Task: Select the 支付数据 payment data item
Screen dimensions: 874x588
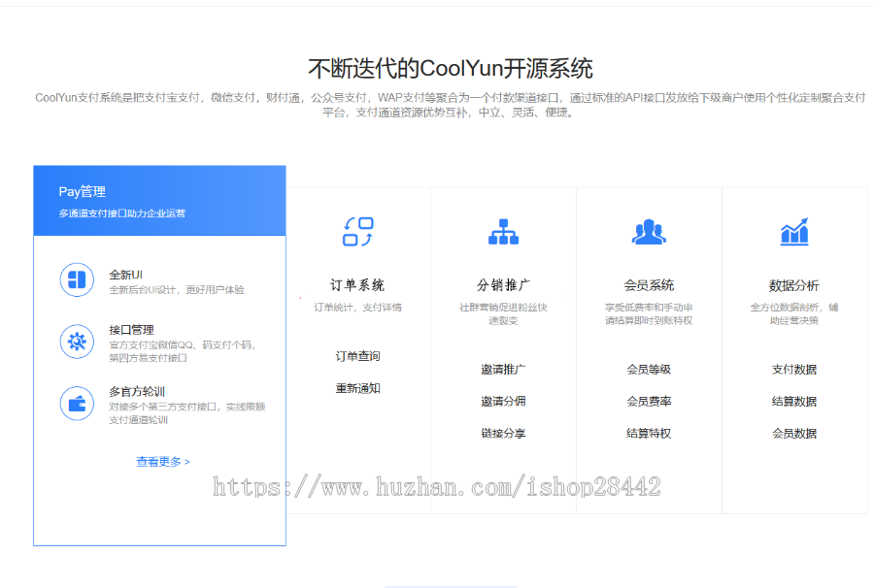Action: click(794, 371)
